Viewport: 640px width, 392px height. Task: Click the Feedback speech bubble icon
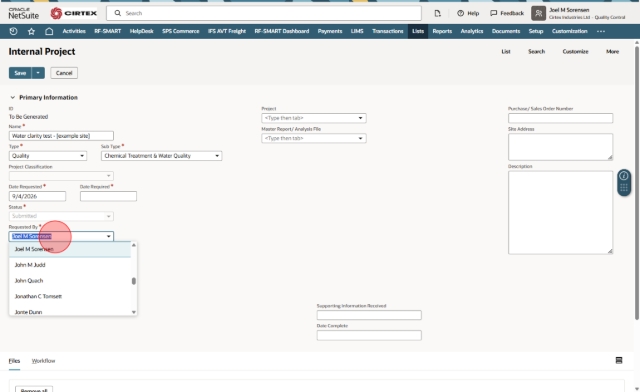click(x=493, y=13)
